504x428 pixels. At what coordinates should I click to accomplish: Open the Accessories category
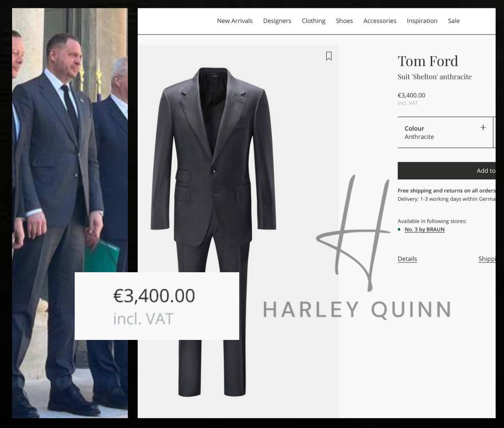coord(380,21)
